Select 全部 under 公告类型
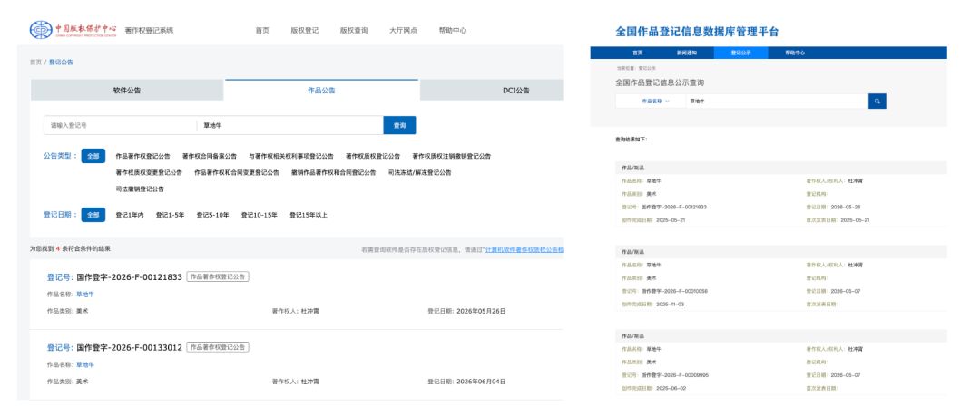Screen dimensions: 980x416 (93, 156)
